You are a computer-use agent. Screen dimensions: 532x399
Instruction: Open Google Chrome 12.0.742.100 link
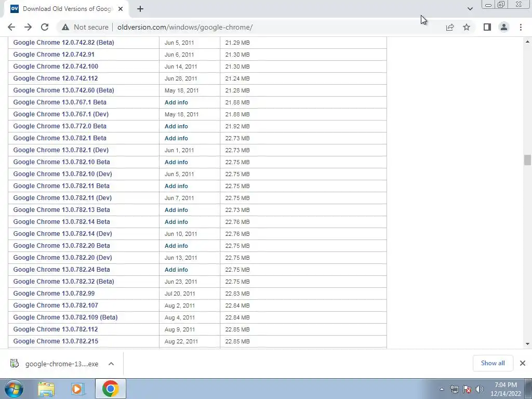pos(56,66)
